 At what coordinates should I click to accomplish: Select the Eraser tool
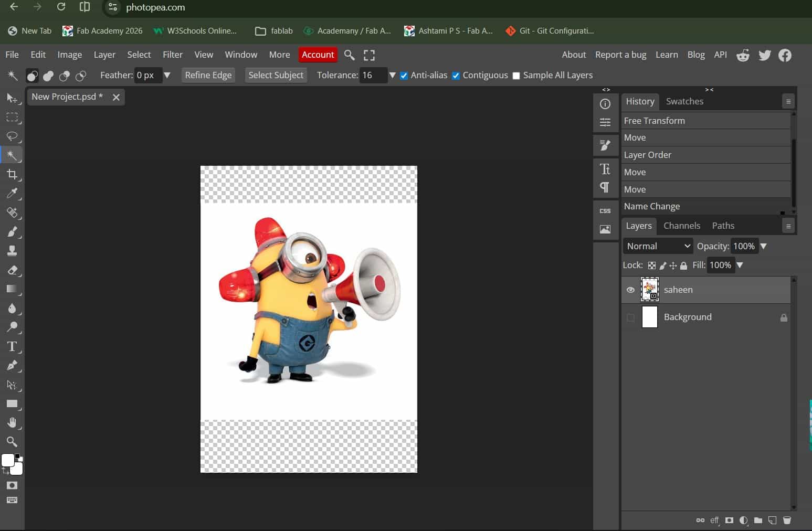click(x=12, y=270)
